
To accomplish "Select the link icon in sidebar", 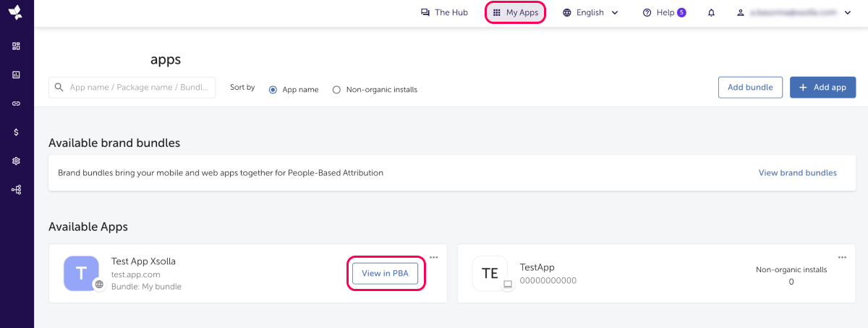I will coord(16,104).
